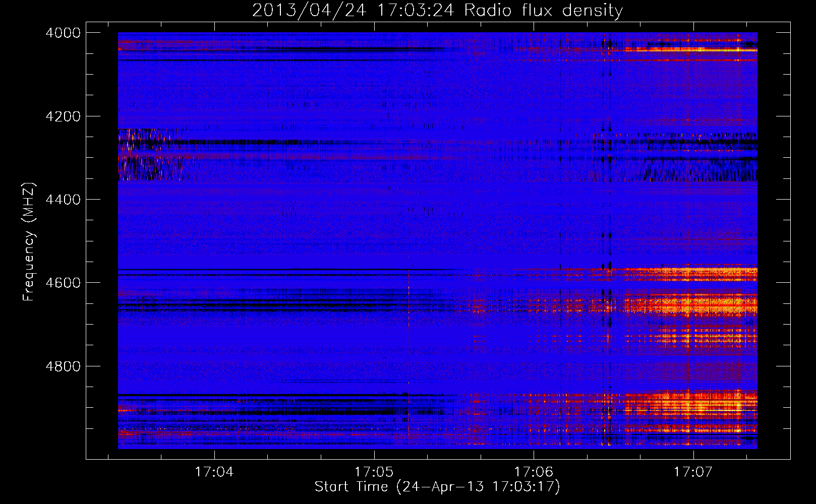Viewport: 816px width, 504px height.
Task: Click the 17:04 time axis label
Action: click(x=214, y=472)
